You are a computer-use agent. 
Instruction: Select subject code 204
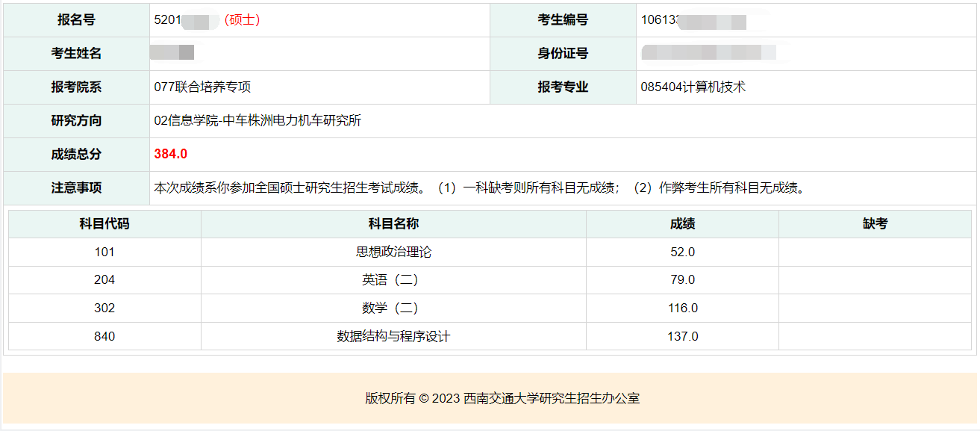[104, 280]
